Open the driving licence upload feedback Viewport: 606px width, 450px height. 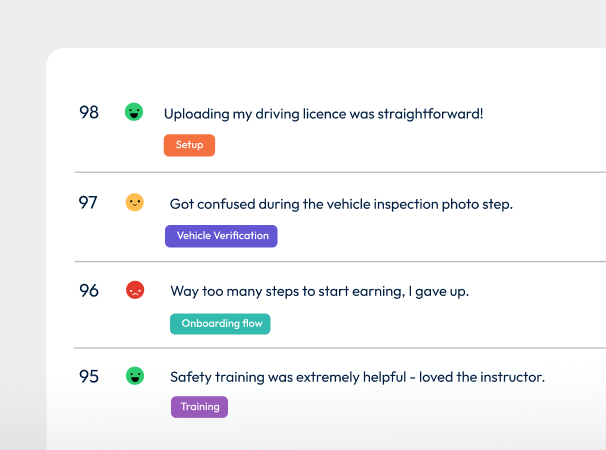323,114
